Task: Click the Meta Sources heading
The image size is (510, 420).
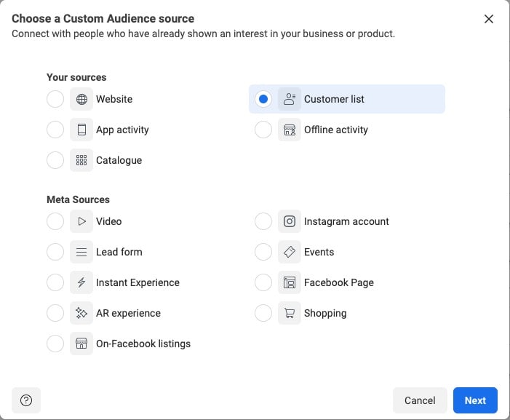Action: 78,199
